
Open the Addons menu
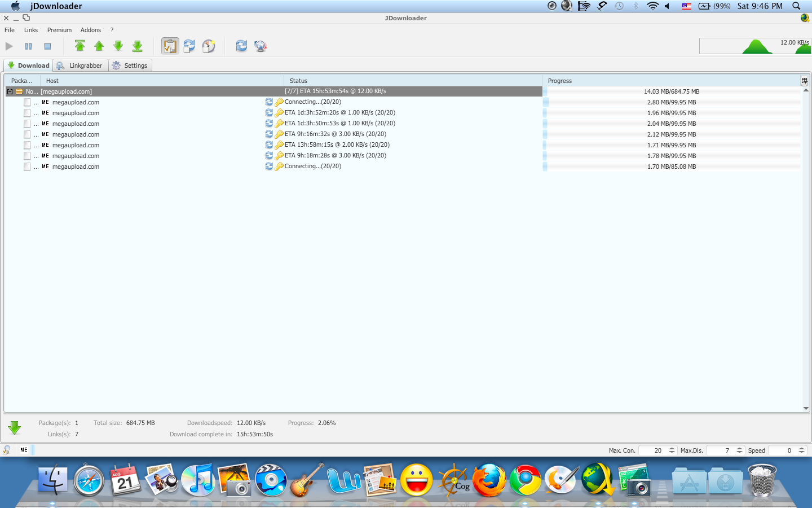click(91, 30)
